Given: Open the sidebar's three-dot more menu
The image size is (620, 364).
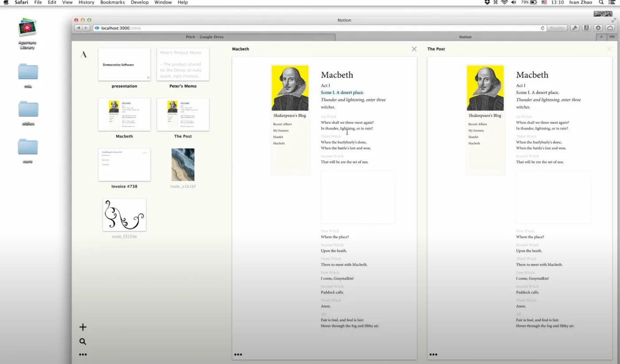Looking at the screenshot, I should pos(83,354).
